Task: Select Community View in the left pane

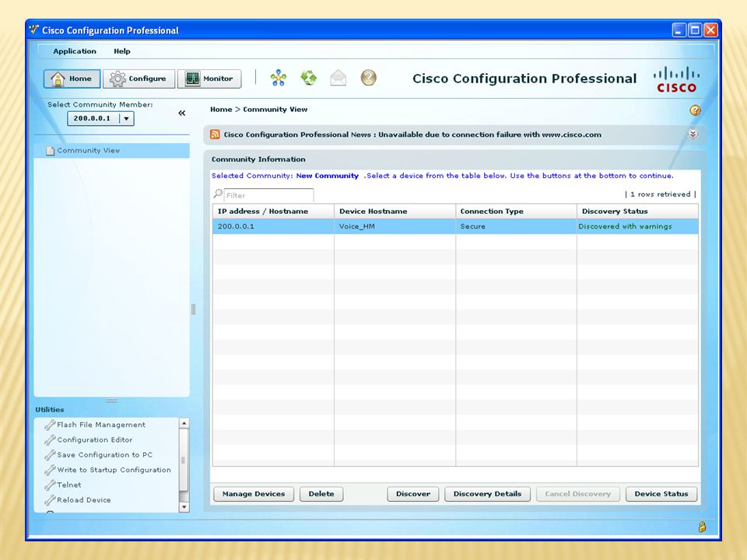Action: click(x=112, y=150)
